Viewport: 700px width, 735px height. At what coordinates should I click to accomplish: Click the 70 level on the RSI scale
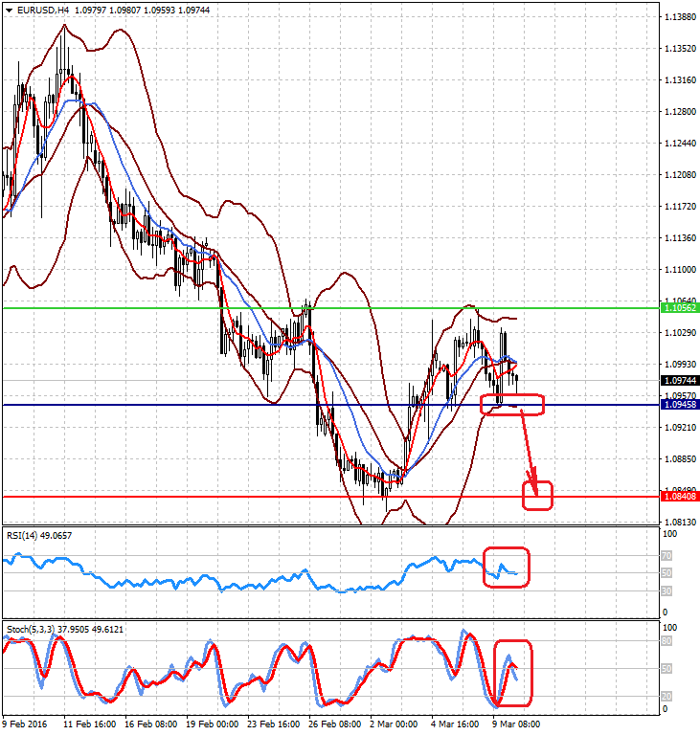(x=666, y=556)
